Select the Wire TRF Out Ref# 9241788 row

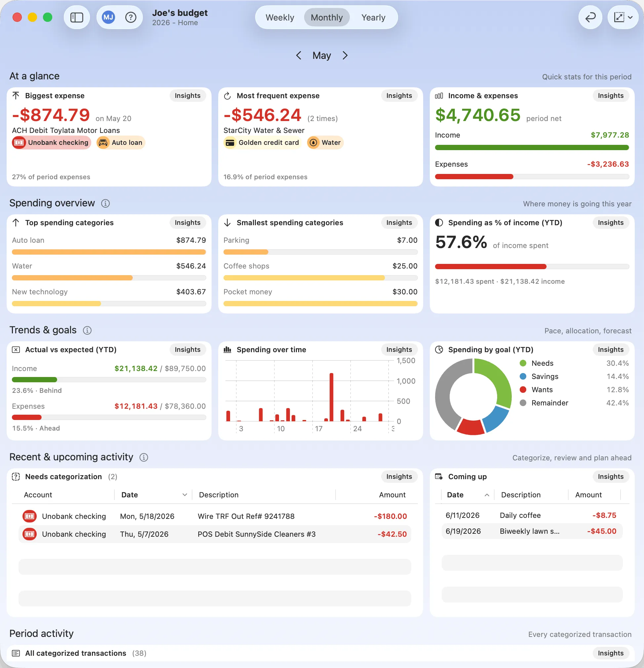coord(215,517)
